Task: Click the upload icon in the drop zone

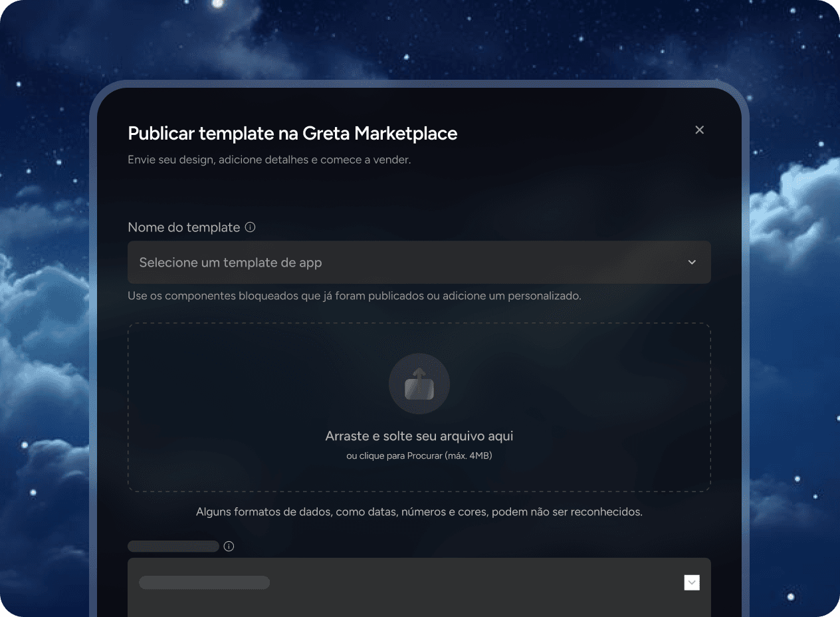Action: coord(419,384)
